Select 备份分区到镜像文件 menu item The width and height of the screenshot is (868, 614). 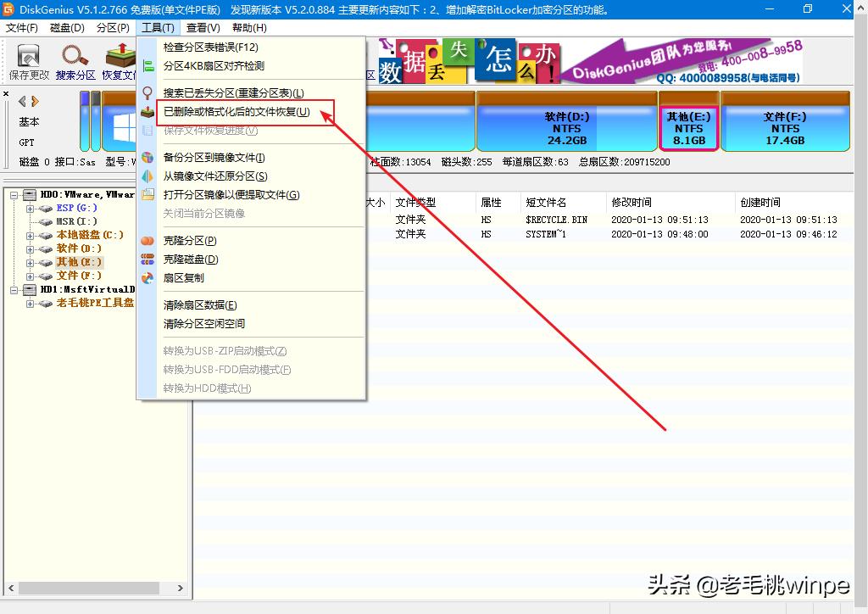point(210,159)
